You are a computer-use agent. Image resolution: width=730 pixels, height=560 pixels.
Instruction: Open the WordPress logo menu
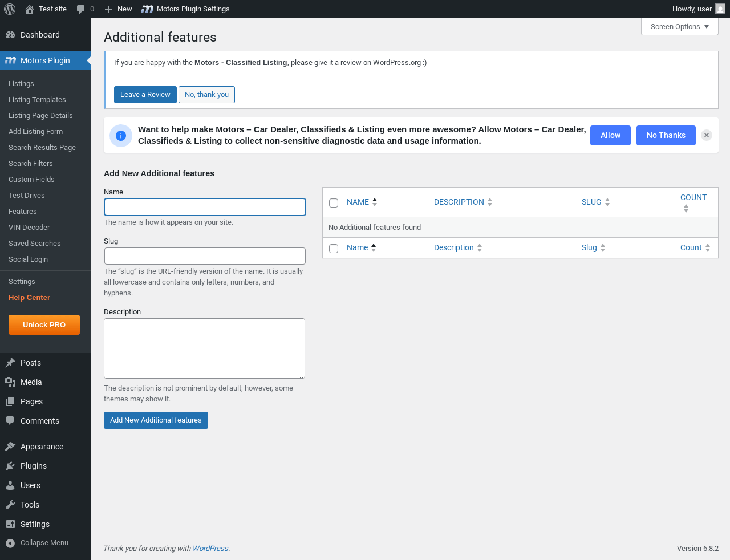10,9
